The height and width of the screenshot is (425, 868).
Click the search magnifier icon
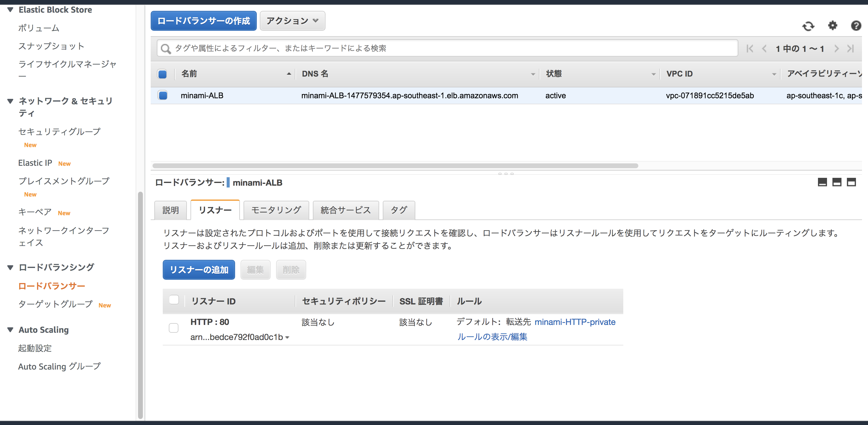click(x=165, y=48)
